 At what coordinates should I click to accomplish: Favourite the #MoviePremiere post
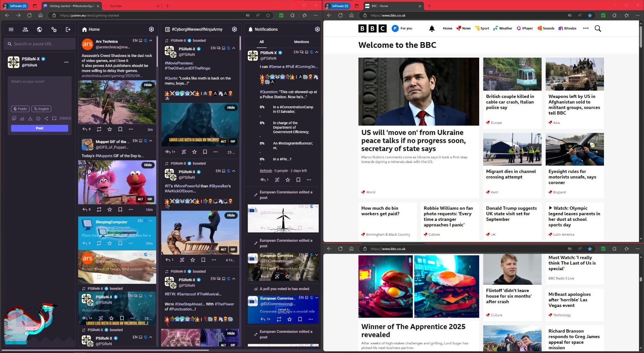tap(194, 152)
